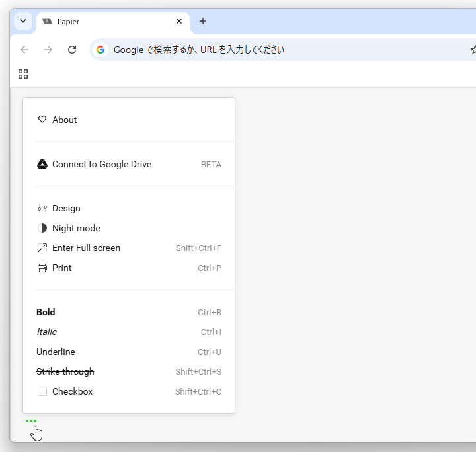Screen dimensions: 476x452
Task: Apply Strike through formatting
Action: click(x=65, y=371)
